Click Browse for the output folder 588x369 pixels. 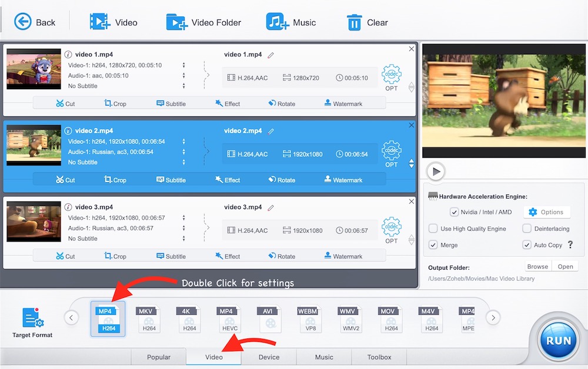click(x=537, y=266)
